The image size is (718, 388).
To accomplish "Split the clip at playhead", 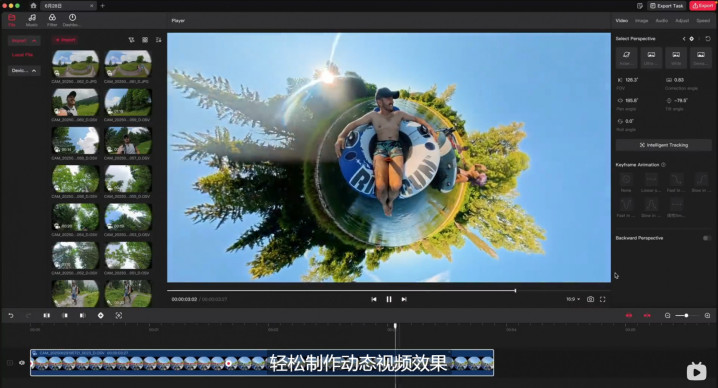I will [x=46, y=316].
